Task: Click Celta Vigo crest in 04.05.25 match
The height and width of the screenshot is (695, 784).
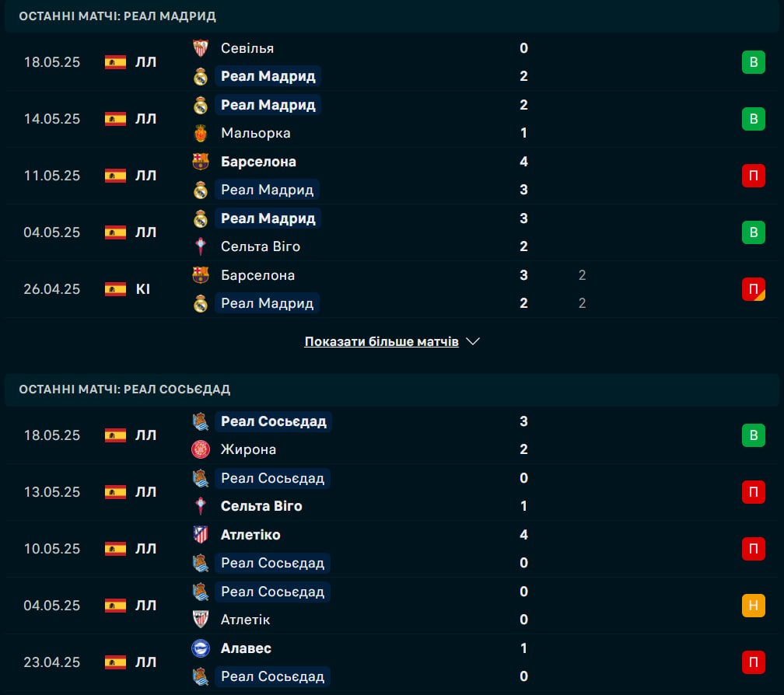Action: [x=201, y=246]
